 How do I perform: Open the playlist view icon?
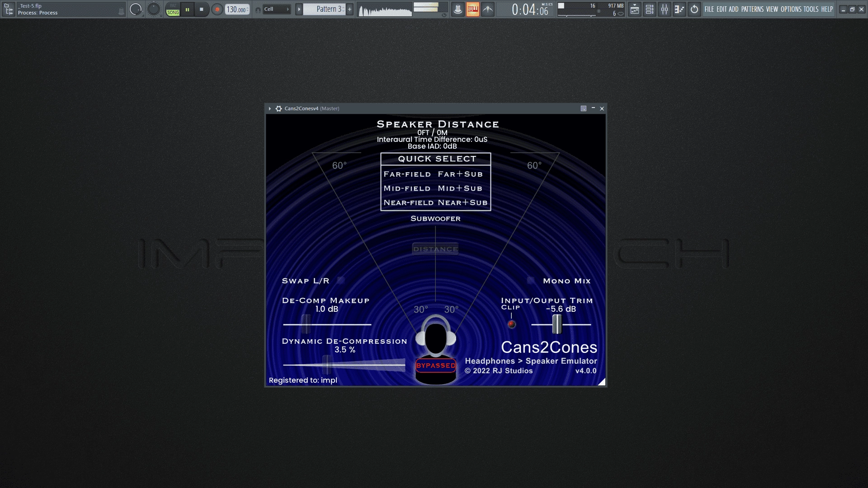click(x=635, y=9)
